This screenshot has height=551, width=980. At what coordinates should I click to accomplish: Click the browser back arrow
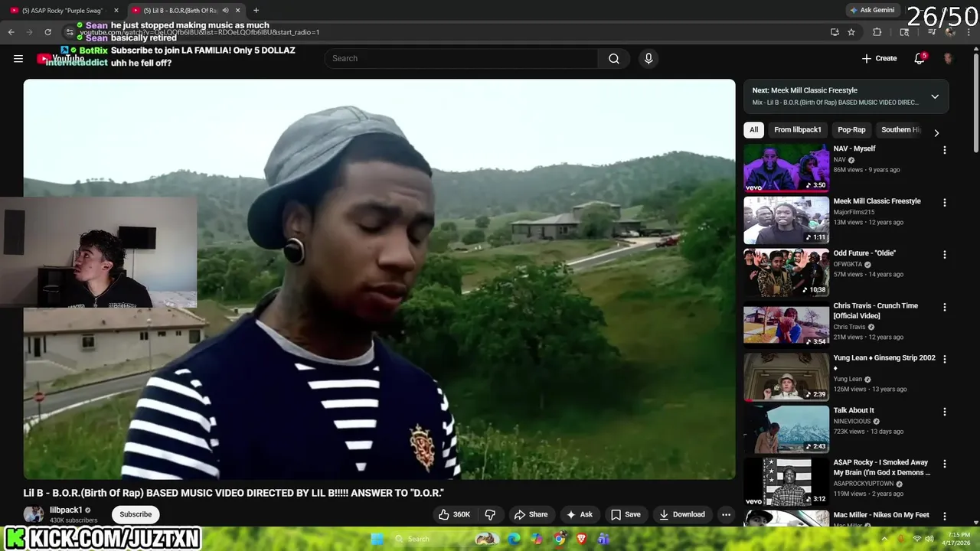coord(11,32)
